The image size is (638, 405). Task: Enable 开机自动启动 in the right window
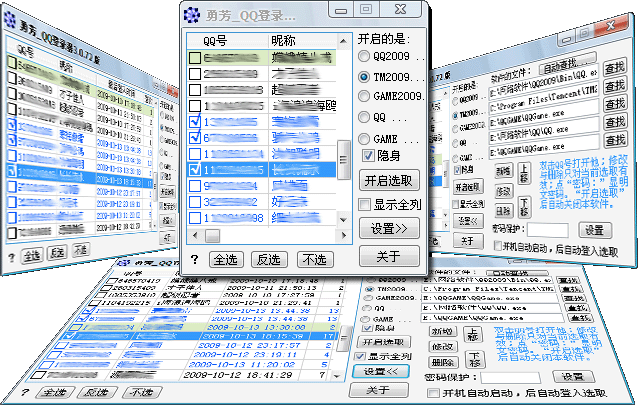497,245
